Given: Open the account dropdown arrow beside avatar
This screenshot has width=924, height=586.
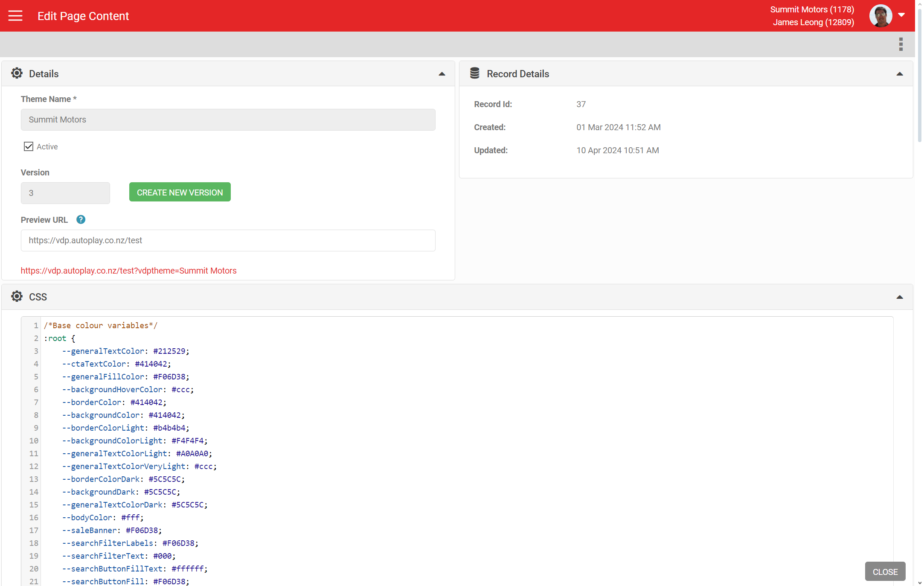Looking at the screenshot, I should point(901,15).
